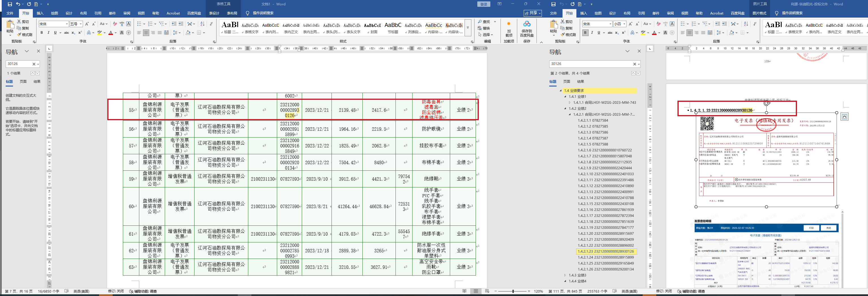Toggle italic in the 投标文件 ribbon
The width and height of the screenshot is (868, 296).
click(x=592, y=33)
